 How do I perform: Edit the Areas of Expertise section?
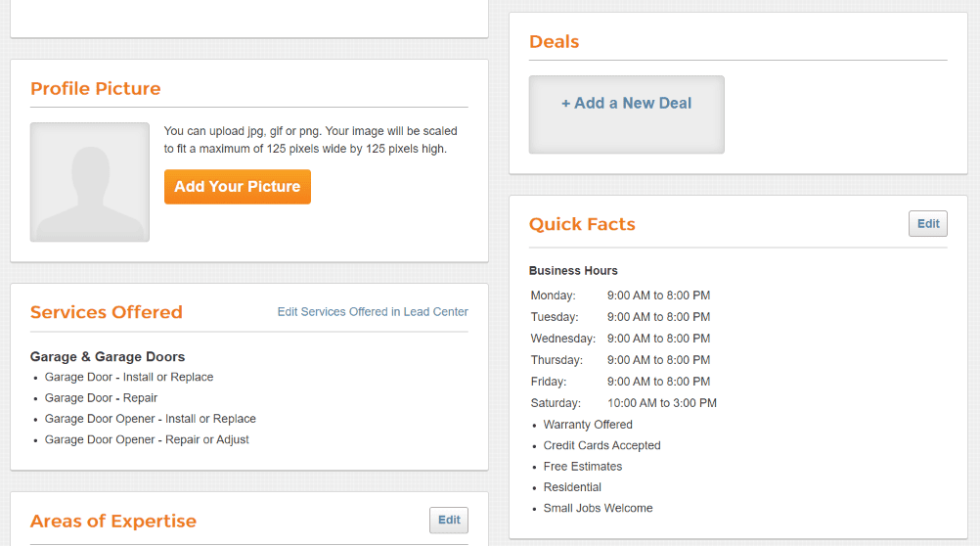pyautogui.click(x=449, y=520)
